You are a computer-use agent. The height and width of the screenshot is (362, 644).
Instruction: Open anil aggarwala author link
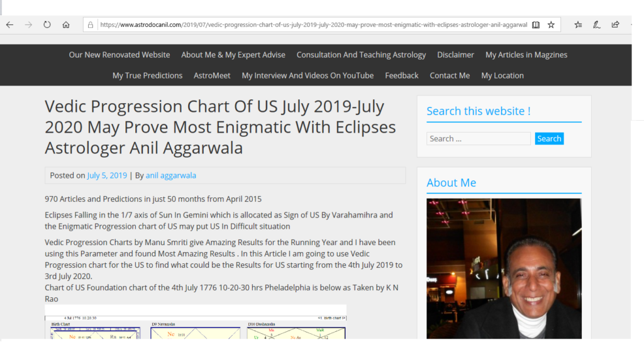point(171,176)
